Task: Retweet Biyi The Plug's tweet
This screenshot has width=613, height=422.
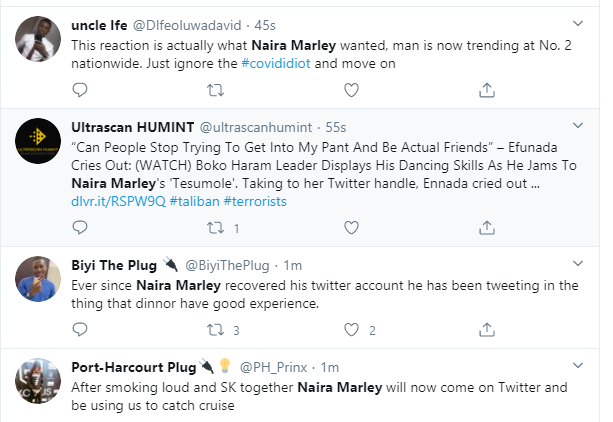Action: click(x=214, y=329)
